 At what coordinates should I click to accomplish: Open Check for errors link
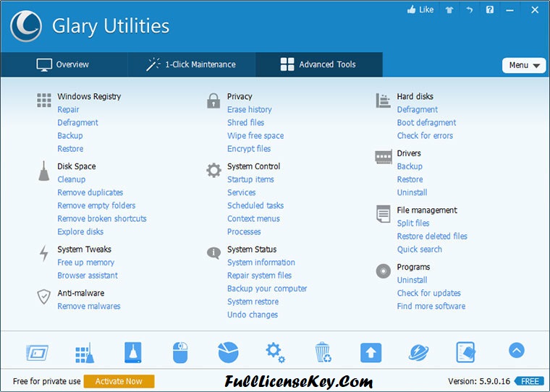[425, 136]
